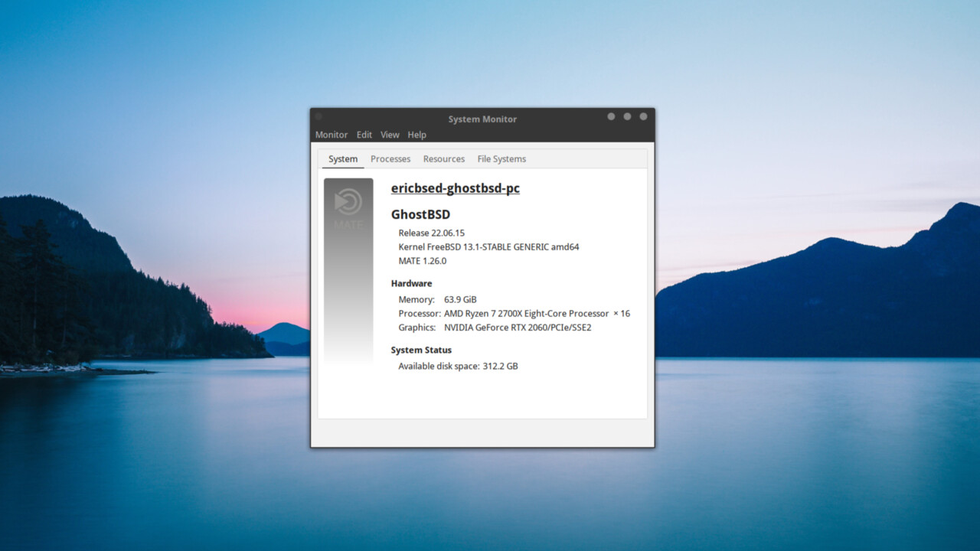Open the Help menu

click(x=416, y=135)
